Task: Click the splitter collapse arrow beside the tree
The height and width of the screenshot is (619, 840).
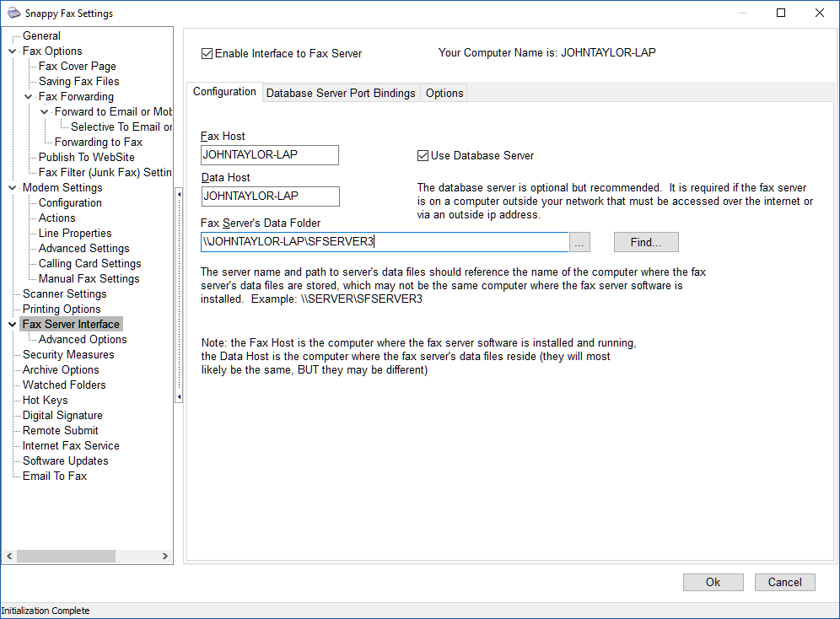Action: coord(178,194)
